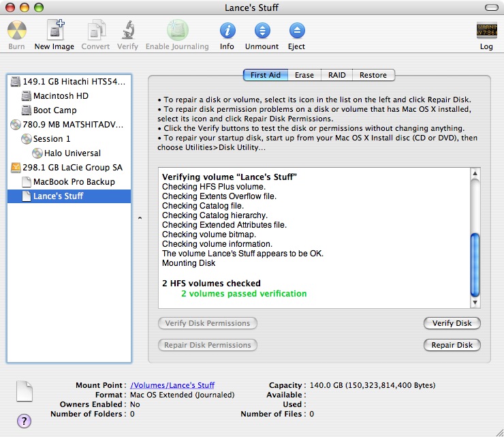This screenshot has width=504, height=437.
Task: Open the RAID tab
Action: (337, 75)
